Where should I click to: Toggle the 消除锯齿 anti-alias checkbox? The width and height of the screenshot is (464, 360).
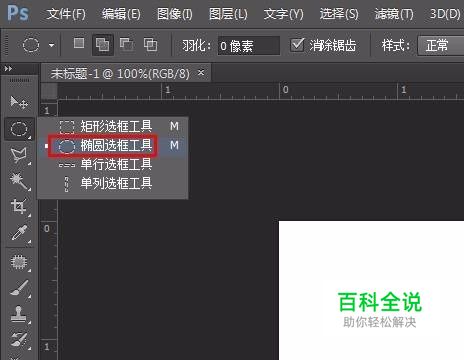[x=297, y=45]
